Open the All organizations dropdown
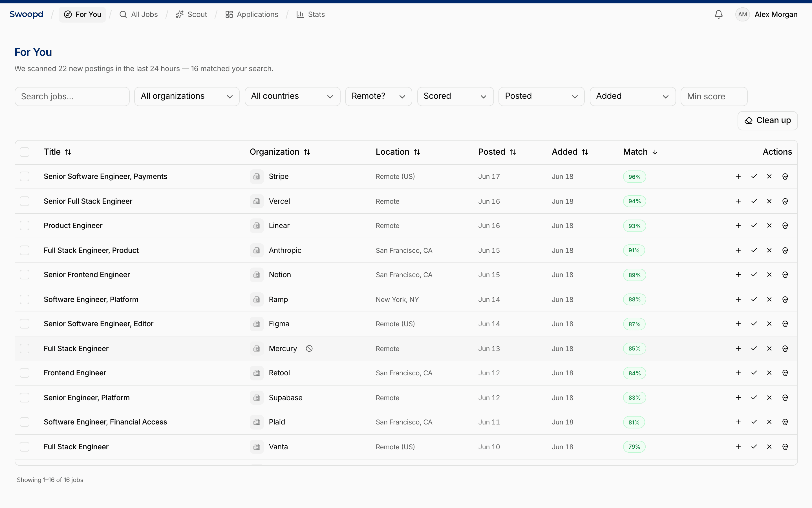The image size is (812, 508). click(187, 97)
